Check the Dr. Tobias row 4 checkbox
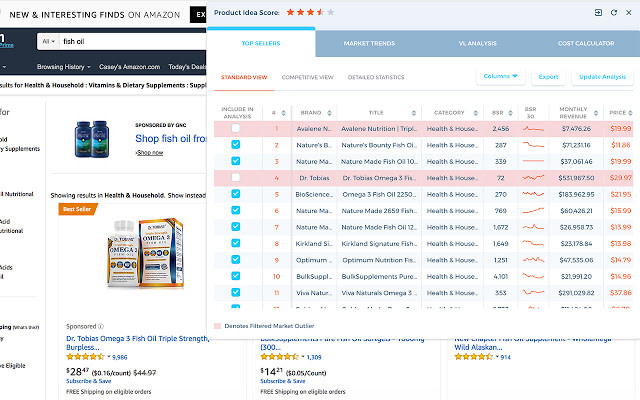The height and width of the screenshot is (400, 640). coord(236,177)
